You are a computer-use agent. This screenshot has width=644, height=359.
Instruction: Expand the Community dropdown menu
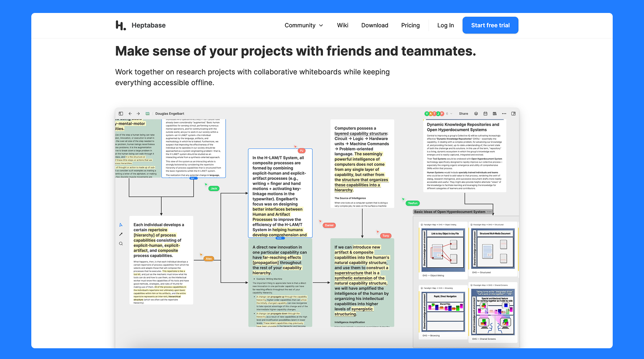click(x=304, y=25)
